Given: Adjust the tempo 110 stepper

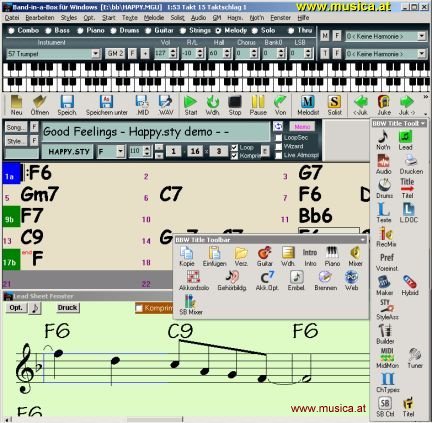Looking at the screenshot, I should 147,151.
